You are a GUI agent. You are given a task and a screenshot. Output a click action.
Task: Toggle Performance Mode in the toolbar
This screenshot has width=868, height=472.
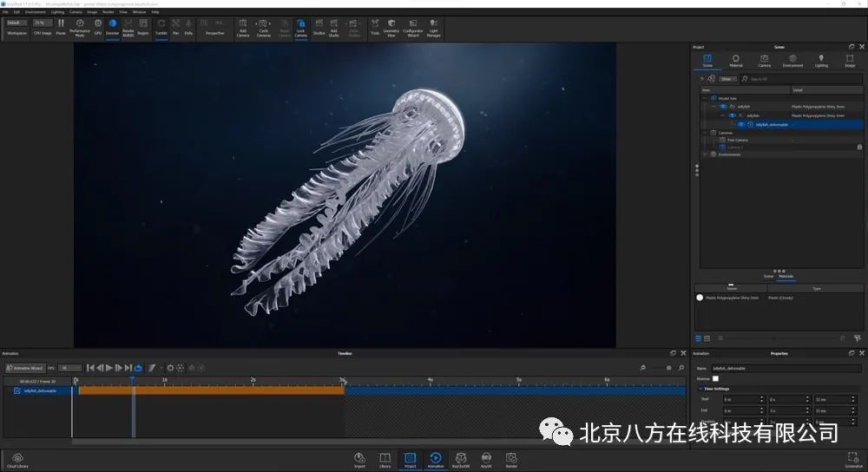click(80, 27)
